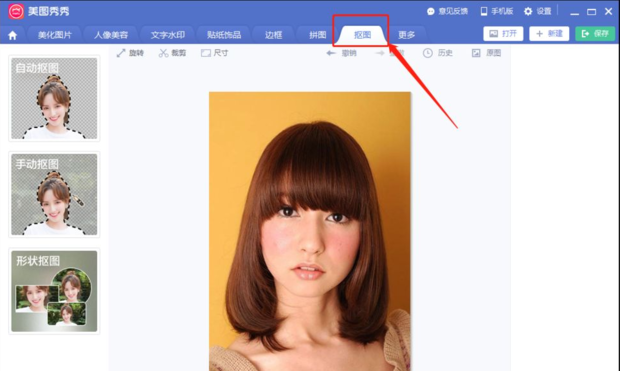Click the 新建 button
620x371 pixels.
[x=549, y=34]
